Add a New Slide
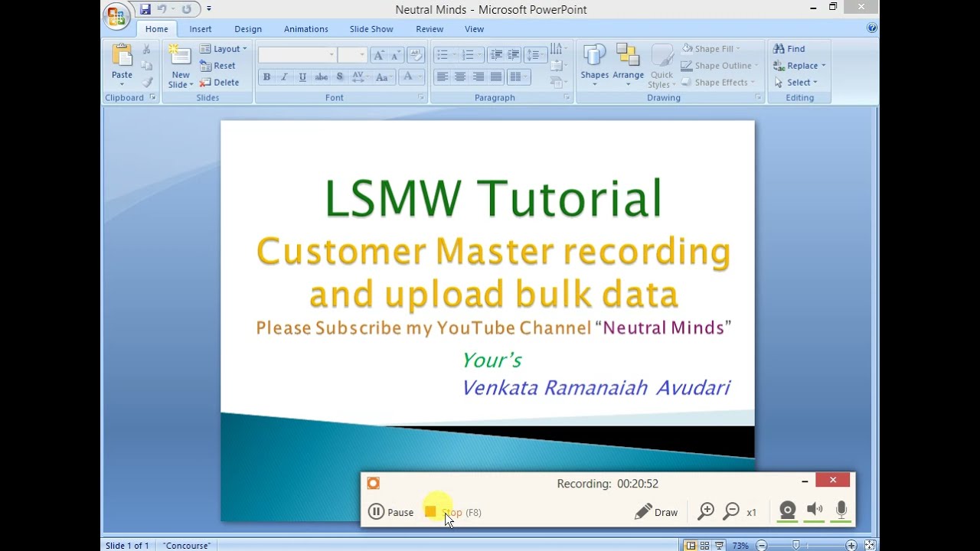This screenshot has height=551, width=980. 181,66
